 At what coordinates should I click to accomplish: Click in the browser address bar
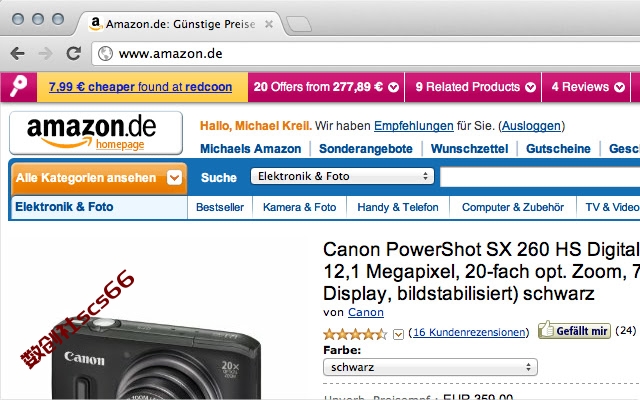click(367, 53)
